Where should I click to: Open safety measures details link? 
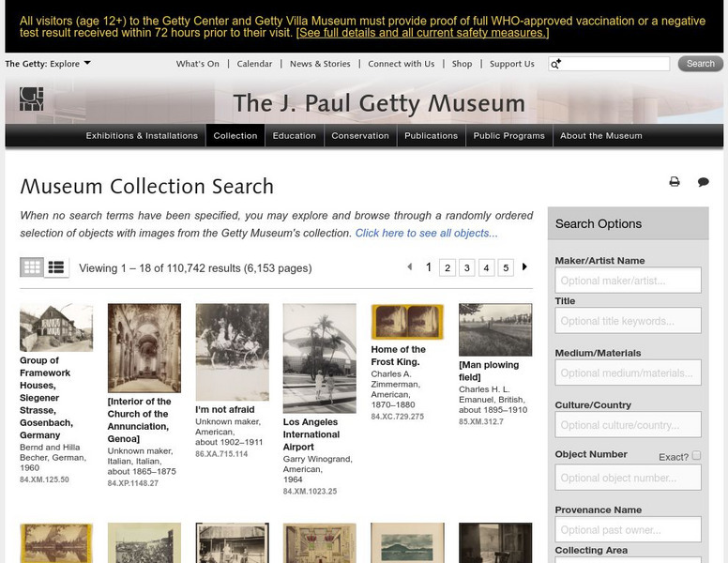[422, 33]
